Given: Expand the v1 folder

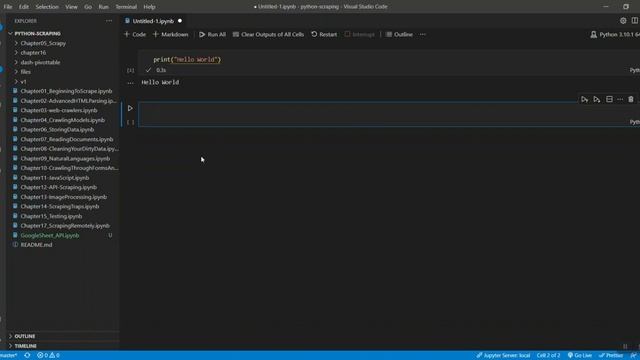Looking at the screenshot, I should click(23, 82).
